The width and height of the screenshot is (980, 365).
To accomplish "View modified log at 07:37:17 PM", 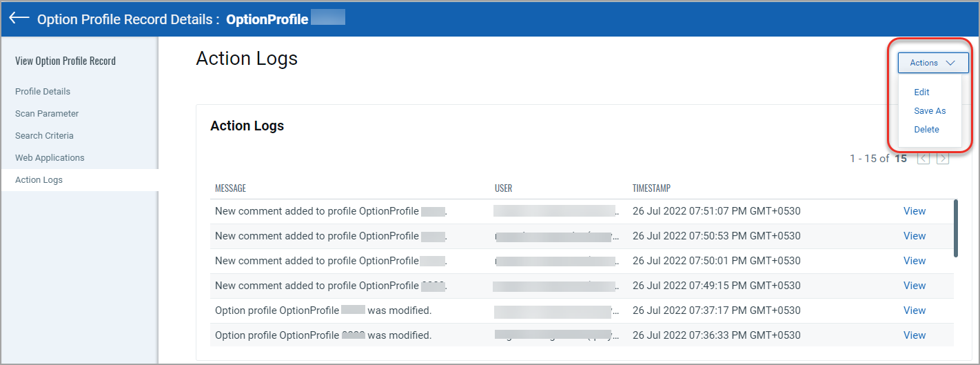I will pyautogui.click(x=914, y=310).
